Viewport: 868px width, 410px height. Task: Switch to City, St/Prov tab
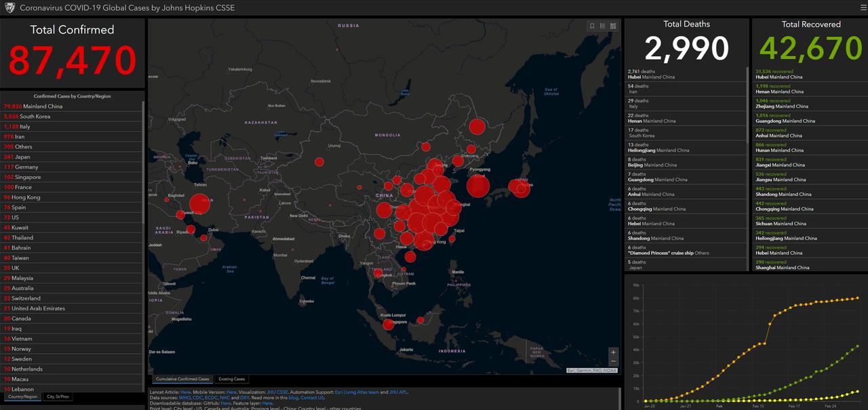[57, 396]
